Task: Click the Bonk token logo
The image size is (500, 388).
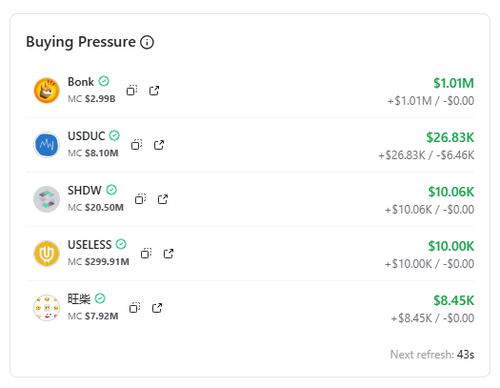Action: [x=47, y=90]
